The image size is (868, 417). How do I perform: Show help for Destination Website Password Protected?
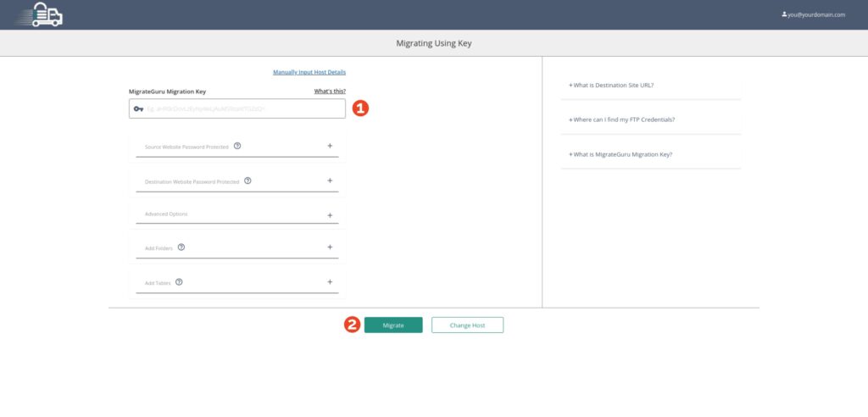coord(248,181)
